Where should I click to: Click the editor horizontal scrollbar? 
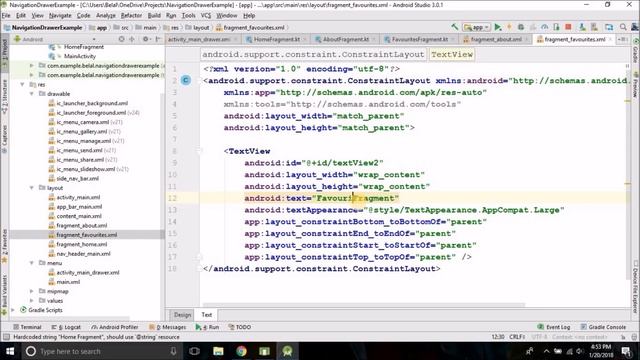(x=364, y=304)
